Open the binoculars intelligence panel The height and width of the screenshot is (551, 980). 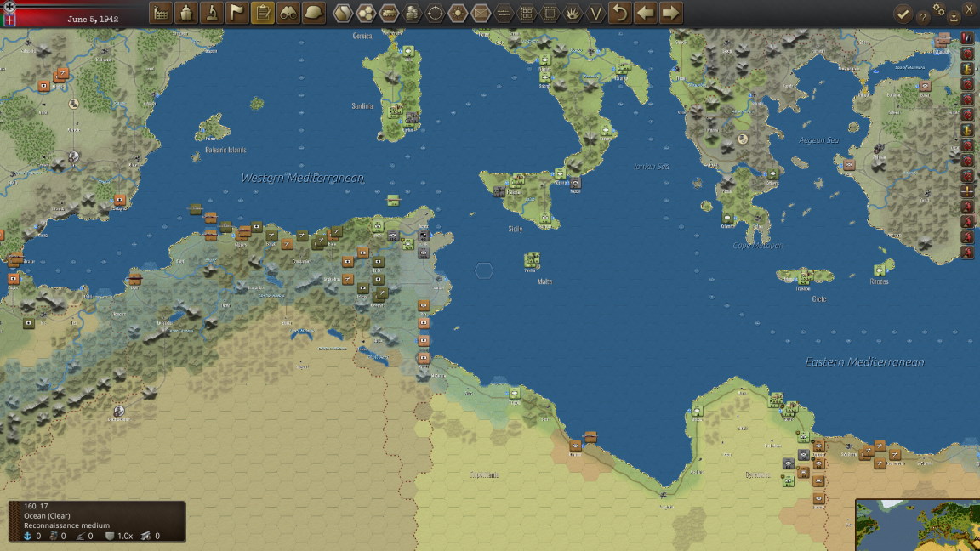click(288, 13)
